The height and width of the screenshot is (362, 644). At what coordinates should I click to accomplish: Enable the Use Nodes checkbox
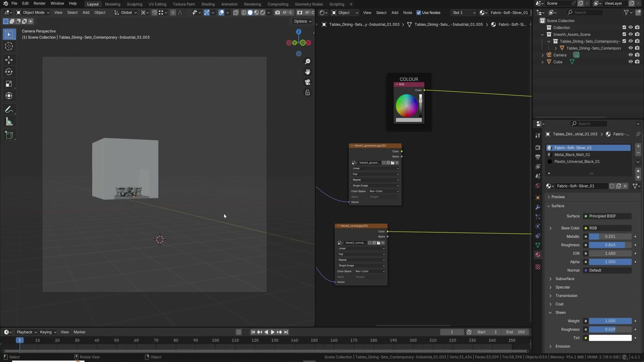(x=419, y=13)
